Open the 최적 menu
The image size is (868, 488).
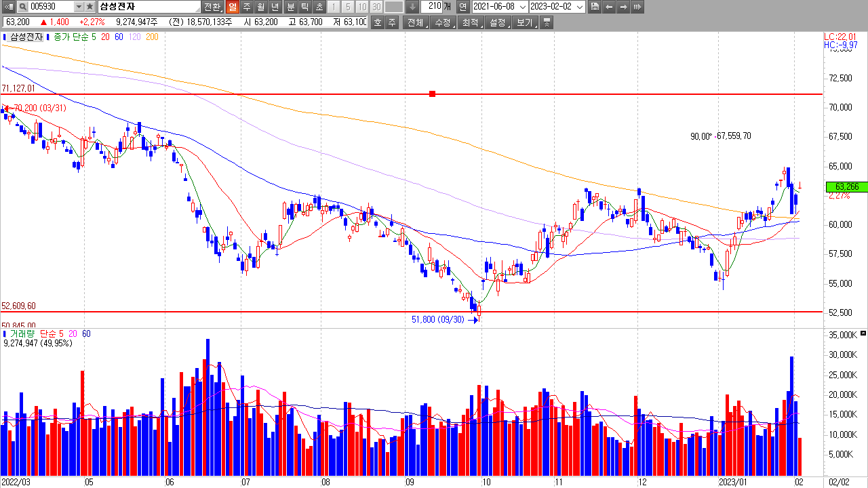point(471,22)
